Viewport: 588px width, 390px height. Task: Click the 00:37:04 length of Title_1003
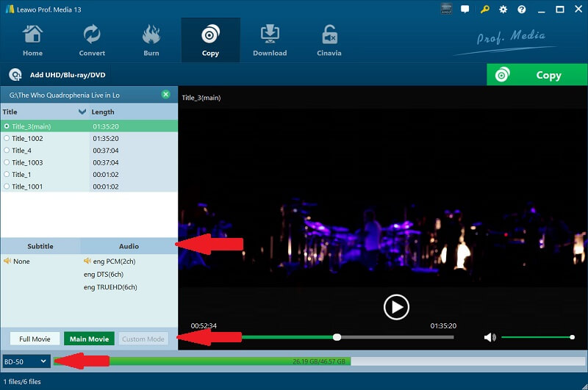click(x=106, y=162)
